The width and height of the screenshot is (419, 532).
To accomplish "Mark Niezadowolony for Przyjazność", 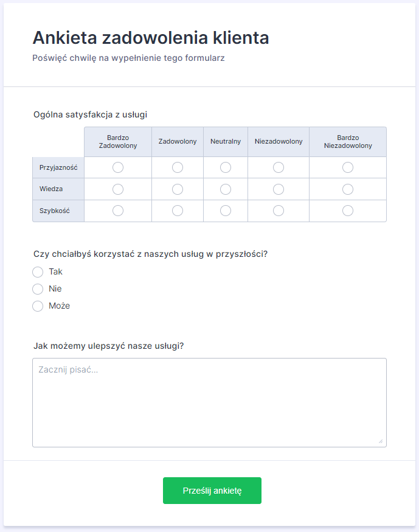I will [x=279, y=167].
